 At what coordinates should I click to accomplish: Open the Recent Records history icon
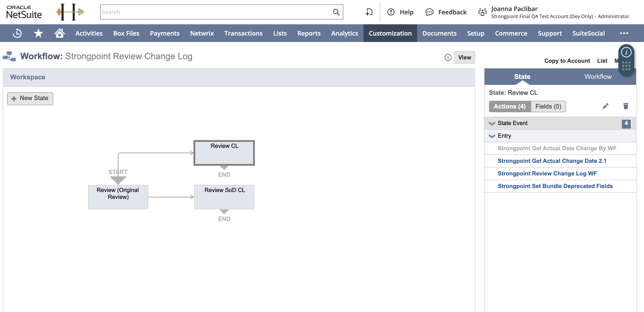pyautogui.click(x=17, y=33)
